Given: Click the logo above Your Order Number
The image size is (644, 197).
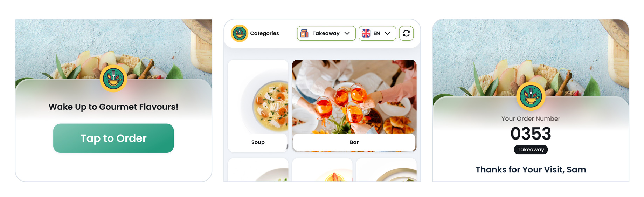Looking at the screenshot, I should click(x=531, y=96).
